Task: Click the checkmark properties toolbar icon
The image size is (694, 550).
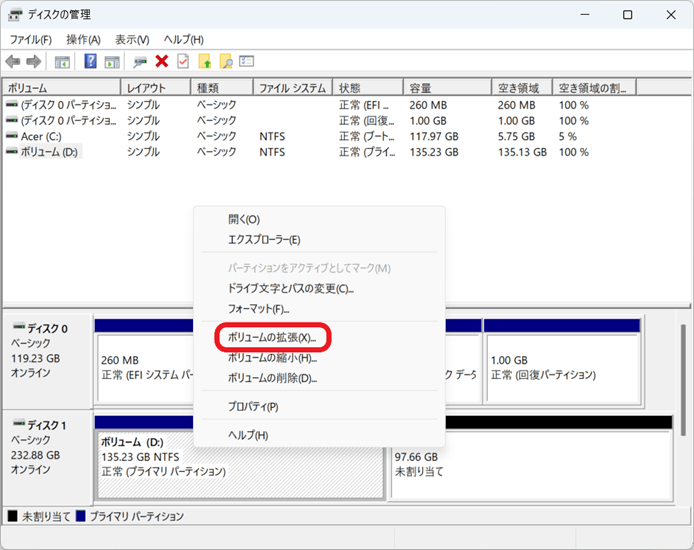Action: (x=183, y=62)
